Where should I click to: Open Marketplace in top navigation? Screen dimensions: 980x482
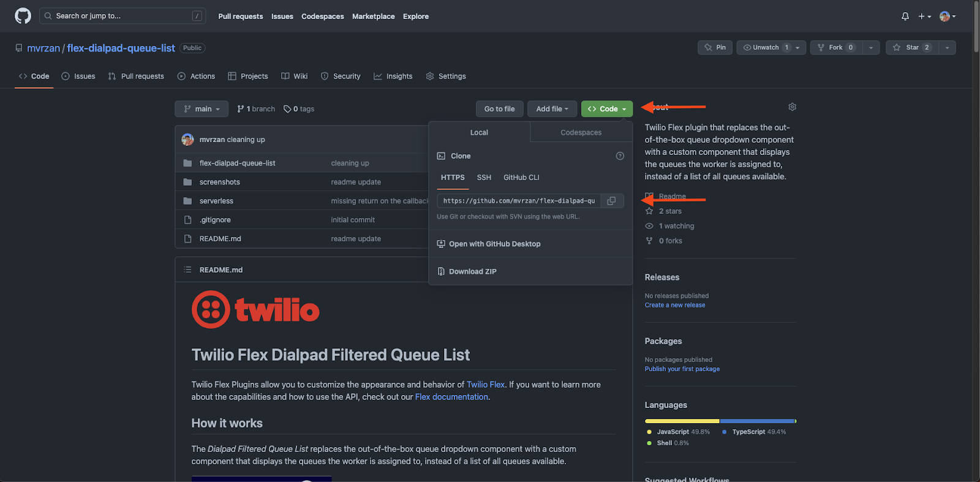pyautogui.click(x=374, y=17)
